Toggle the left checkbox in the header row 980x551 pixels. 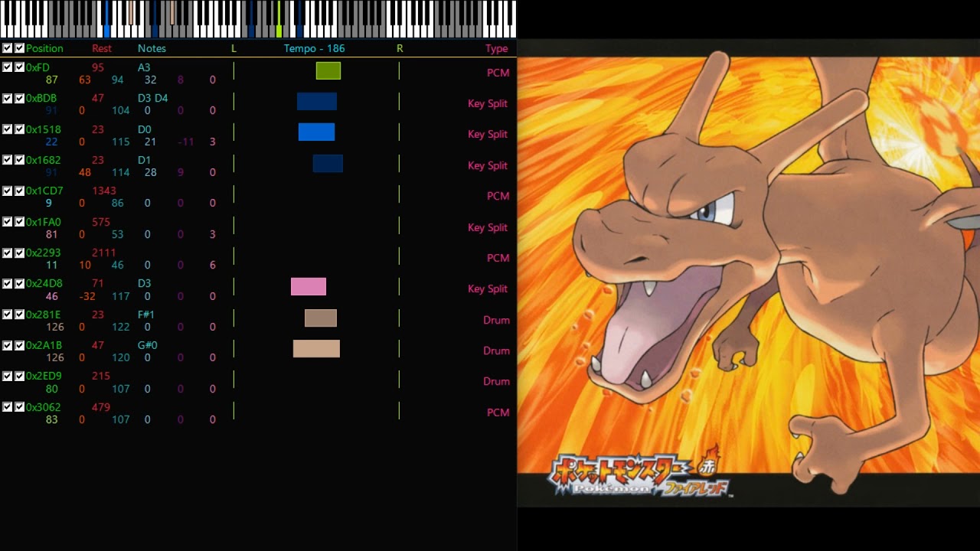tap(7, 48)
